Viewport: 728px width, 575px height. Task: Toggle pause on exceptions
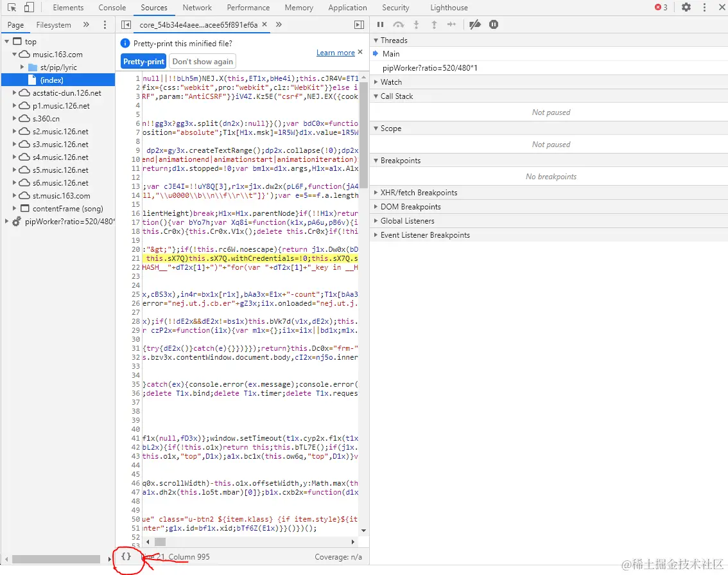point(494,24)
